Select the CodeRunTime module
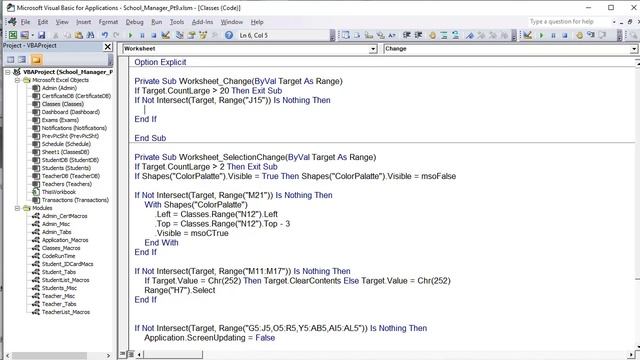This screenshot has height=360, width=640. 58,256
